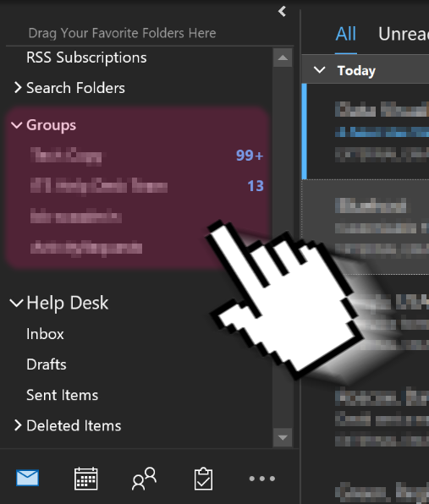
Task: Open the Help Desk Inbox folder
Action: pos(45,334)
